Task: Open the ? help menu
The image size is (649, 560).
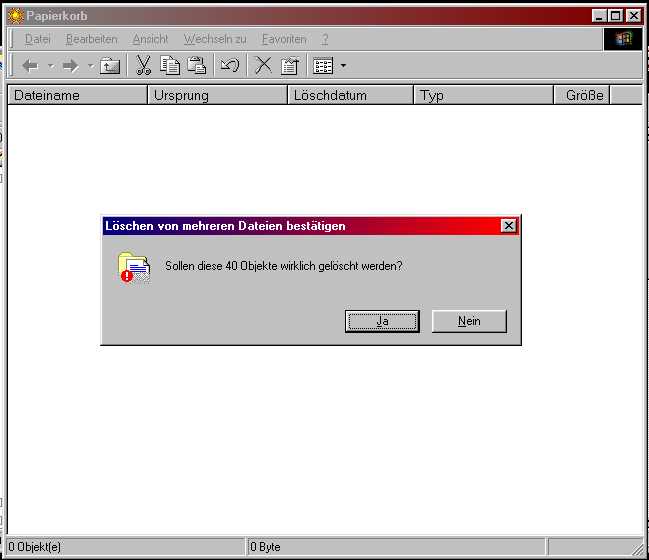Action: click(325, 39)
